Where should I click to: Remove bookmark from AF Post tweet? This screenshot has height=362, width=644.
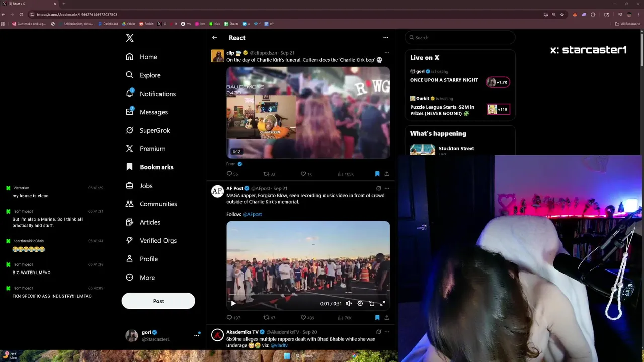[377, 318]
